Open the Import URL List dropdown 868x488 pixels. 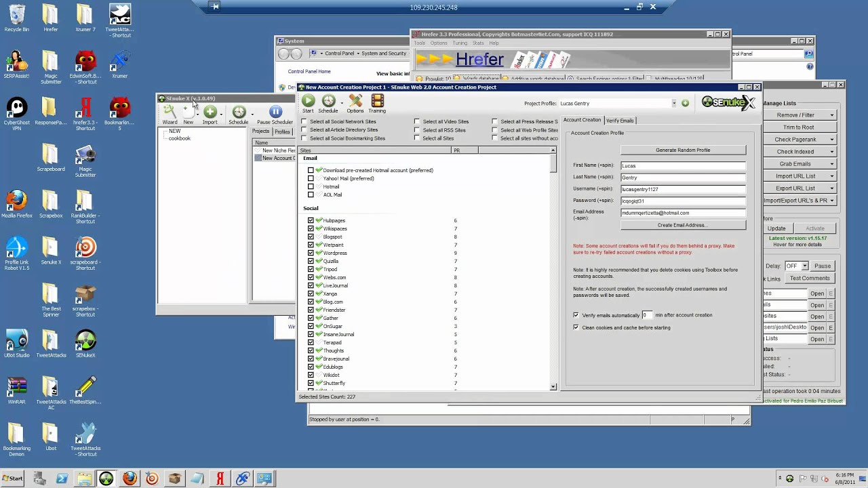799,176
